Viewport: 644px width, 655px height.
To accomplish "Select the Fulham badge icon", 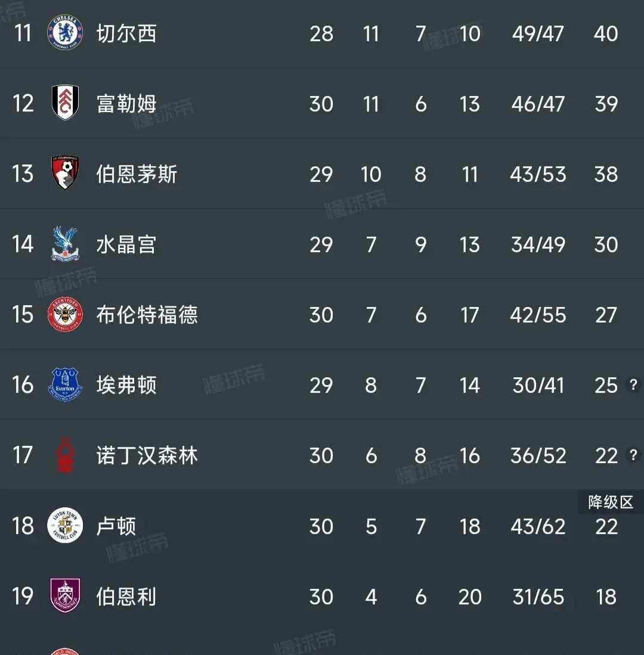I will pos(66,104).
